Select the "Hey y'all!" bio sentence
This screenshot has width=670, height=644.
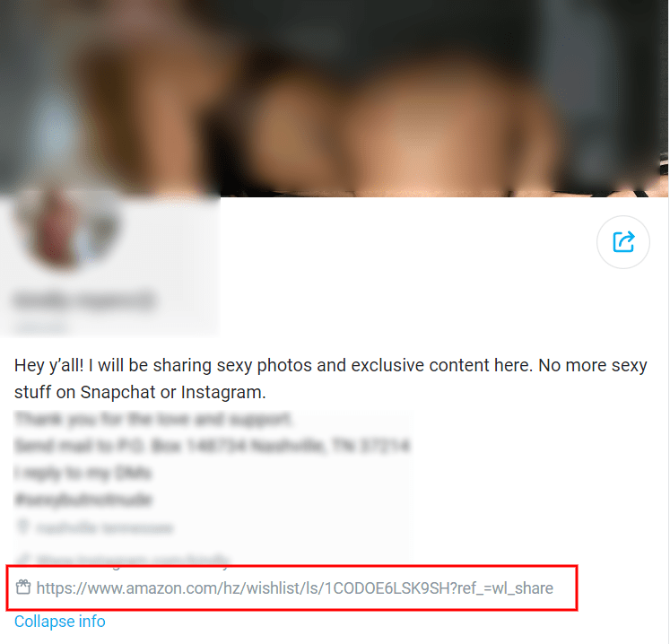[331, 365]
